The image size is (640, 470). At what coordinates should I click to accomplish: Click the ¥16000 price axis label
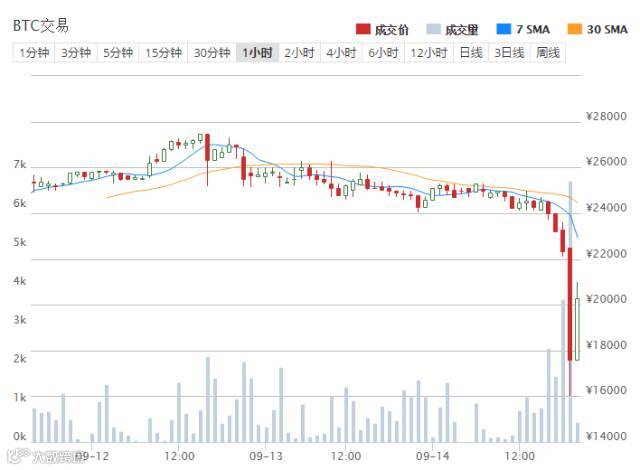coord(606,390)
